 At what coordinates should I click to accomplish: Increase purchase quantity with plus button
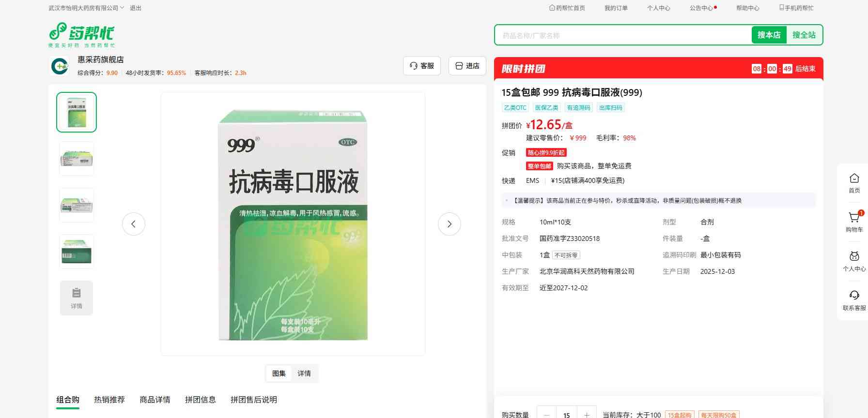pos(587,415)
